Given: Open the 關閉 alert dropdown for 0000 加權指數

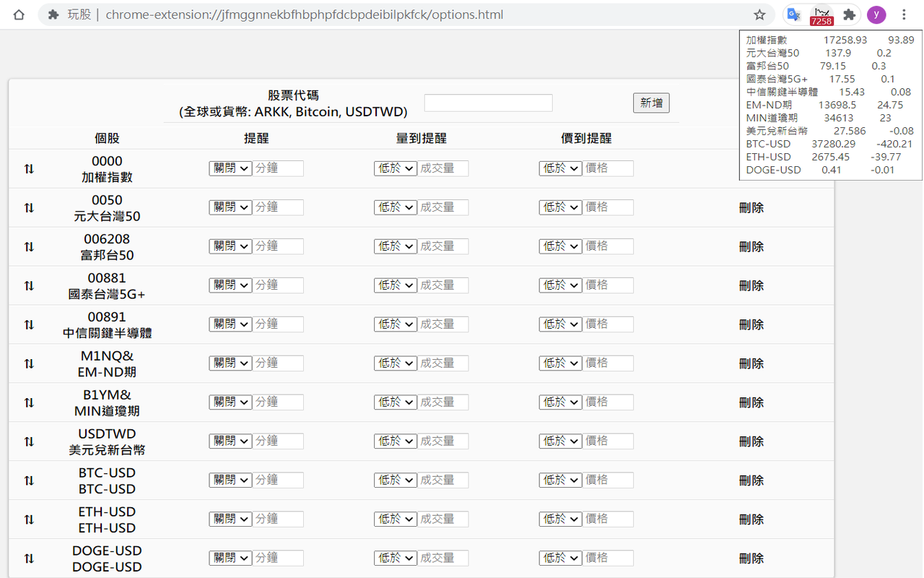Looking at the screenshot, I should point(230,168).
